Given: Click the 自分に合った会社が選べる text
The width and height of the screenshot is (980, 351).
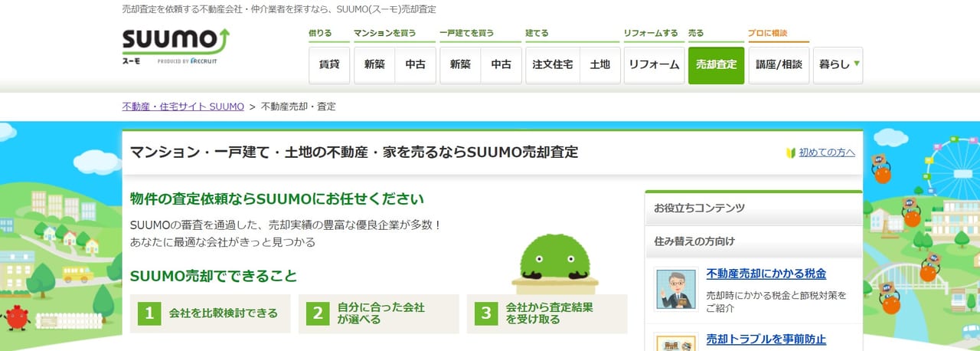Looking at the screenshot, I should 381,313.
